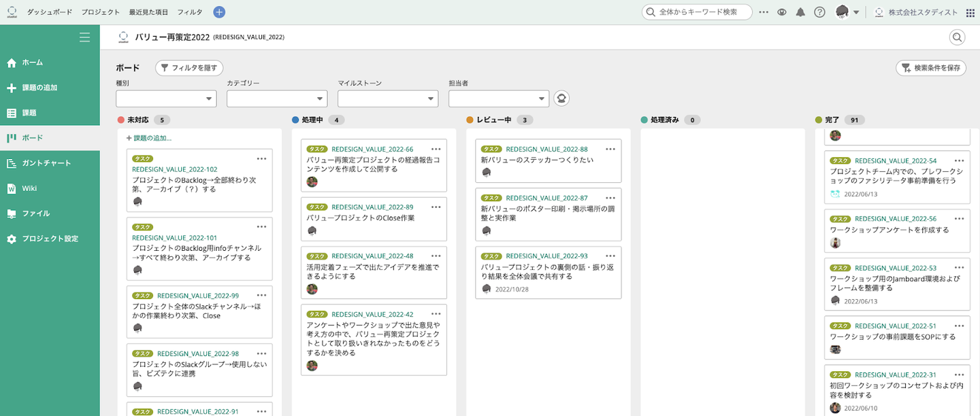Open ellipsis menu on card REDESIGN_VALUE_2022-66

[x=436, y=149]
